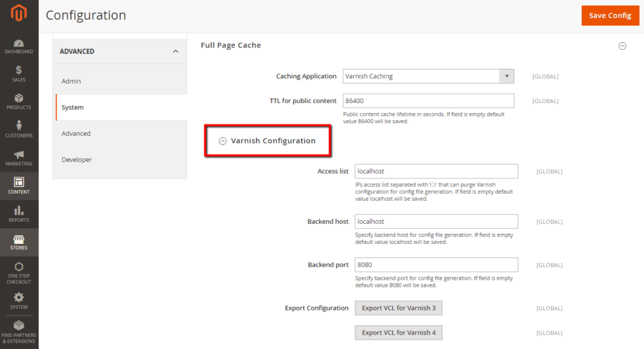Click the TTL for public content label
This screenshot has width=644, height=349.
[x=303, y=101]
